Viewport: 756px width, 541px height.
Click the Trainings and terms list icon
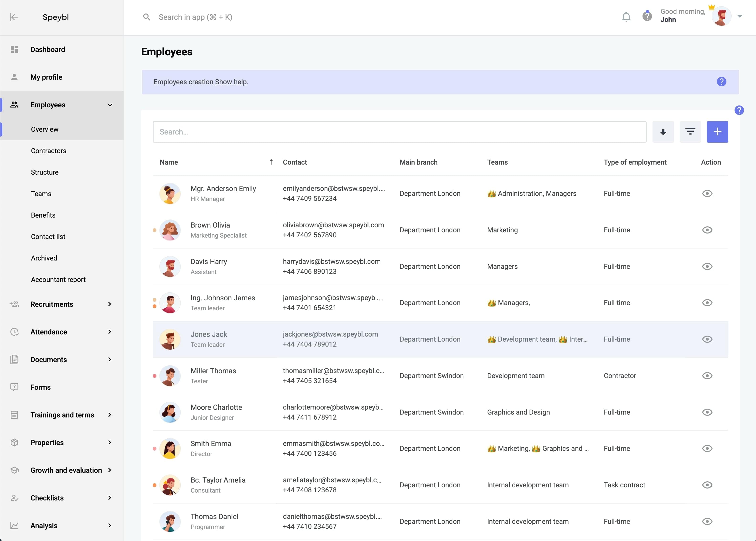(14, 415)
